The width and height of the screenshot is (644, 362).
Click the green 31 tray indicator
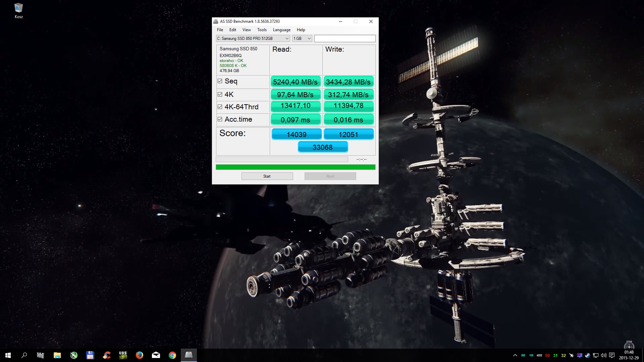[555, 356]
